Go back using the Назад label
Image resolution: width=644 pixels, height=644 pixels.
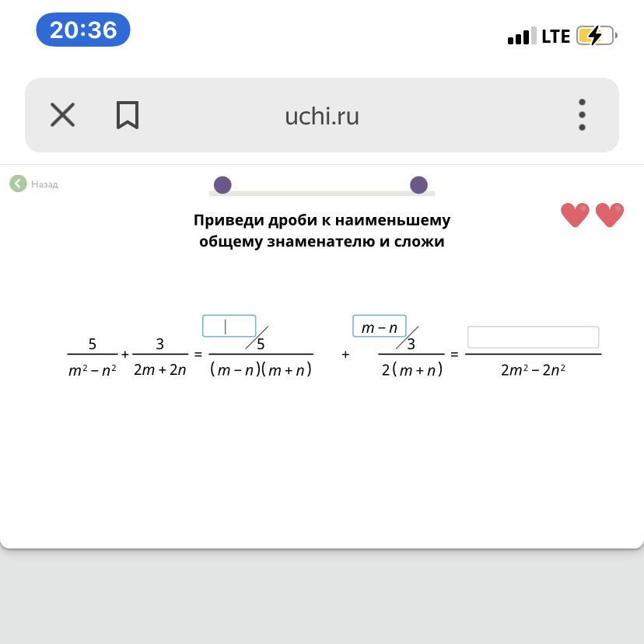[x=44, y=184]
